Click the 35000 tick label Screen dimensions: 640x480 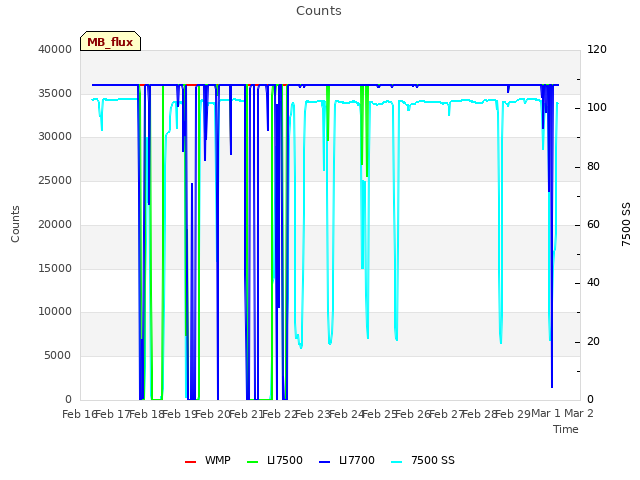(x=55, y=93)
